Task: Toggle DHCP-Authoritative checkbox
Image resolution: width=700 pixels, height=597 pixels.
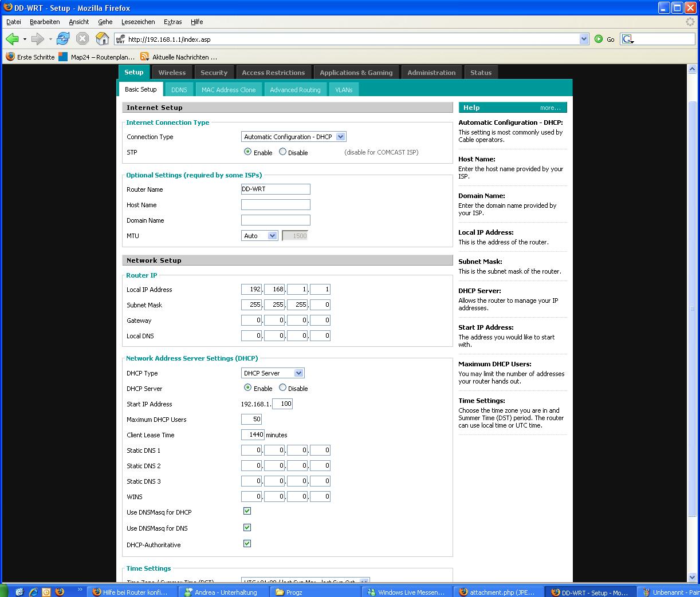Action: click(x=247, y=544)
